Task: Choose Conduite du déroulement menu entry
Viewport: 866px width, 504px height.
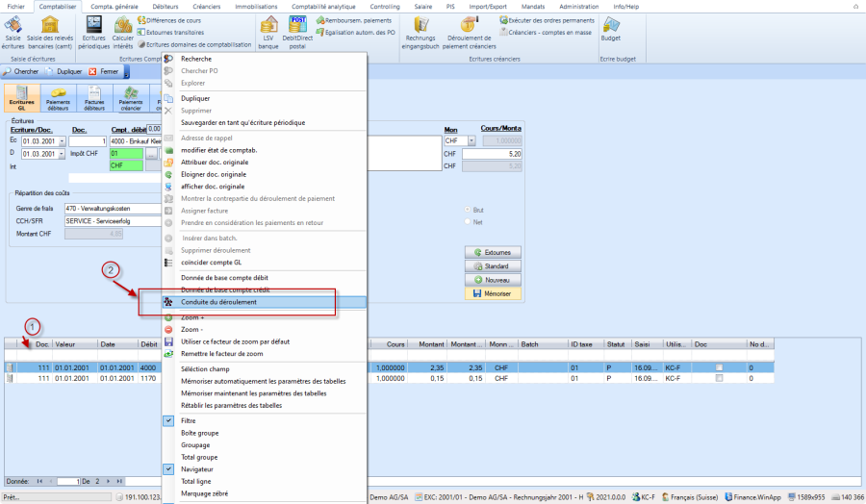Action: click(x=218, y=302)
